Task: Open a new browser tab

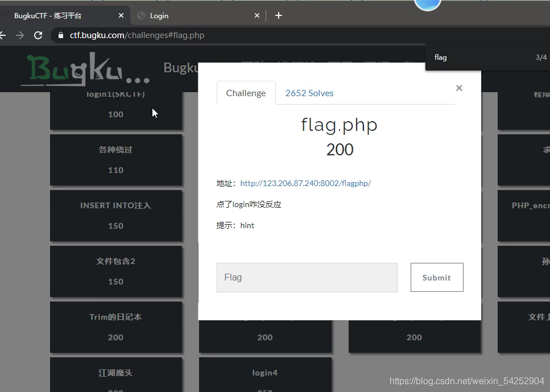Action: (x=279, y=15)
